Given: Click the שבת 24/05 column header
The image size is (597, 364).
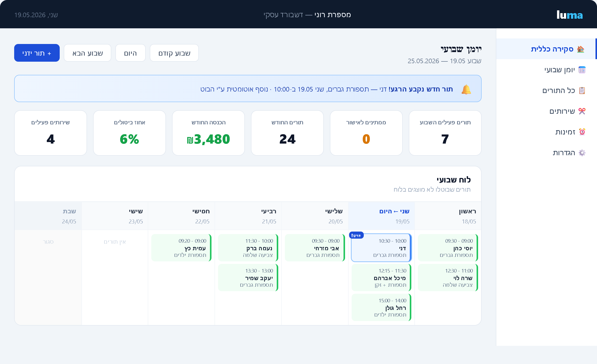Looking at the screenshot, I should pyautogui.click(x=48, y=216).
